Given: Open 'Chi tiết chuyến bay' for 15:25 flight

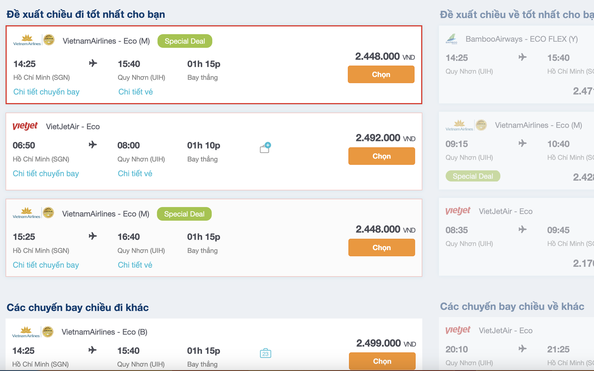Looking at the screenshot, I should 46,265.
